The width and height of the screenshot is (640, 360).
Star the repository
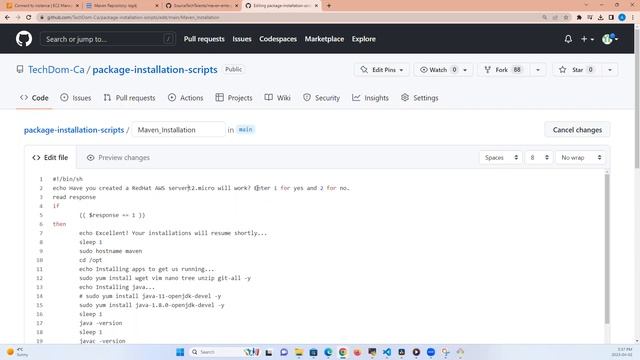[577, 70]
